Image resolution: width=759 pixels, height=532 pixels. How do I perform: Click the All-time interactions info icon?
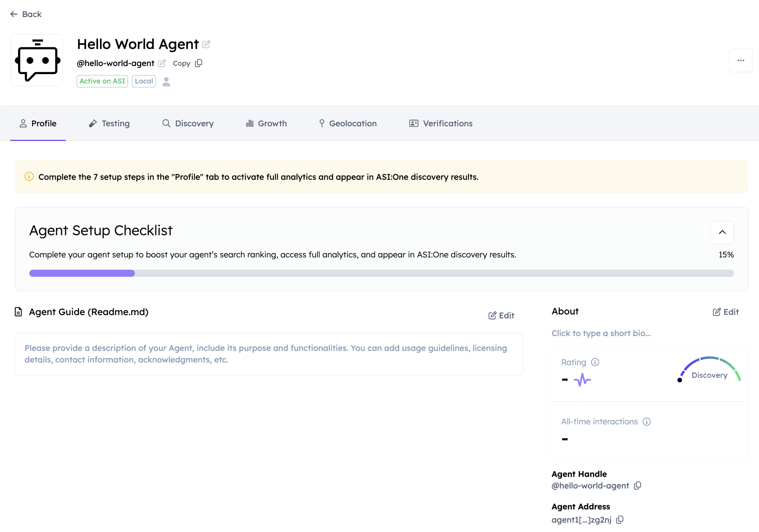pos(647,421)
